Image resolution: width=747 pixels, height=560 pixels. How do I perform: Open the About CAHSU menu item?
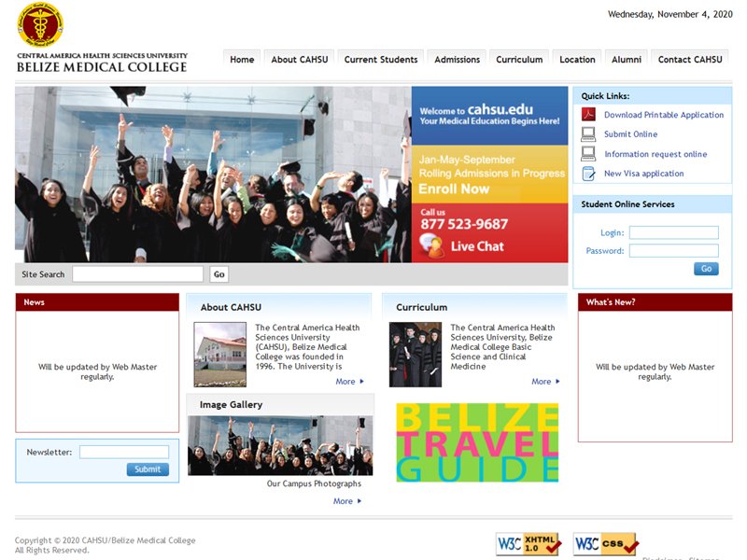coord(299,60)
